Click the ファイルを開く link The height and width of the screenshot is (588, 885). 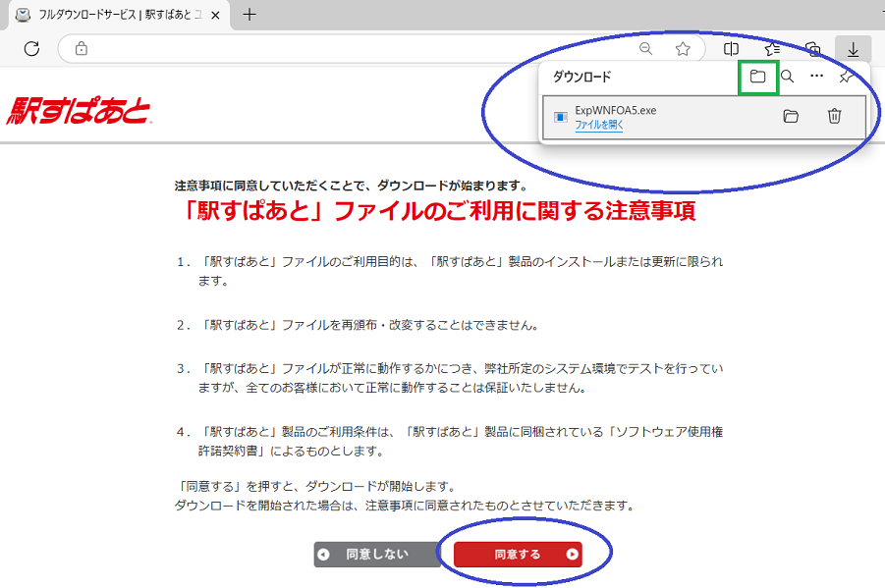[x=599, y=125]
